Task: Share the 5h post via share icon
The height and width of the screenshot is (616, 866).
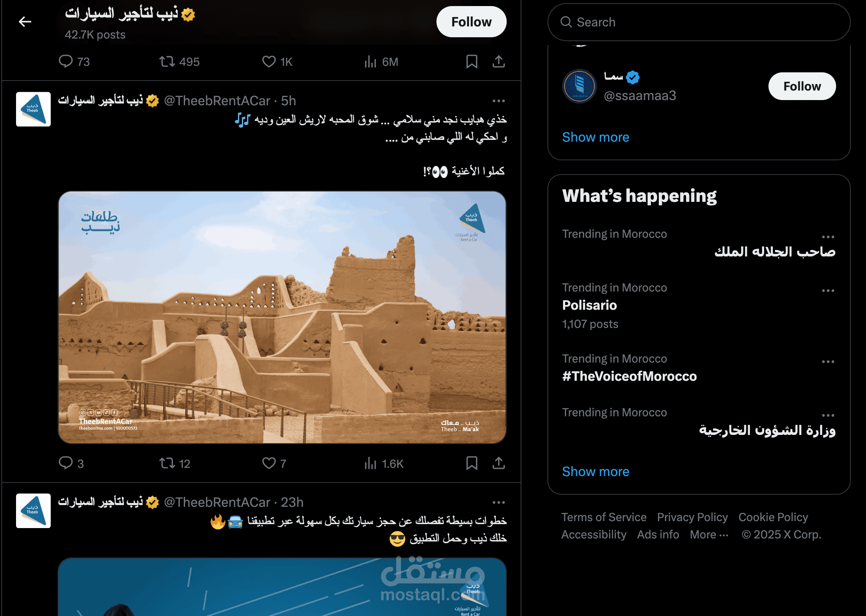Action: click(x=499, y=463)
